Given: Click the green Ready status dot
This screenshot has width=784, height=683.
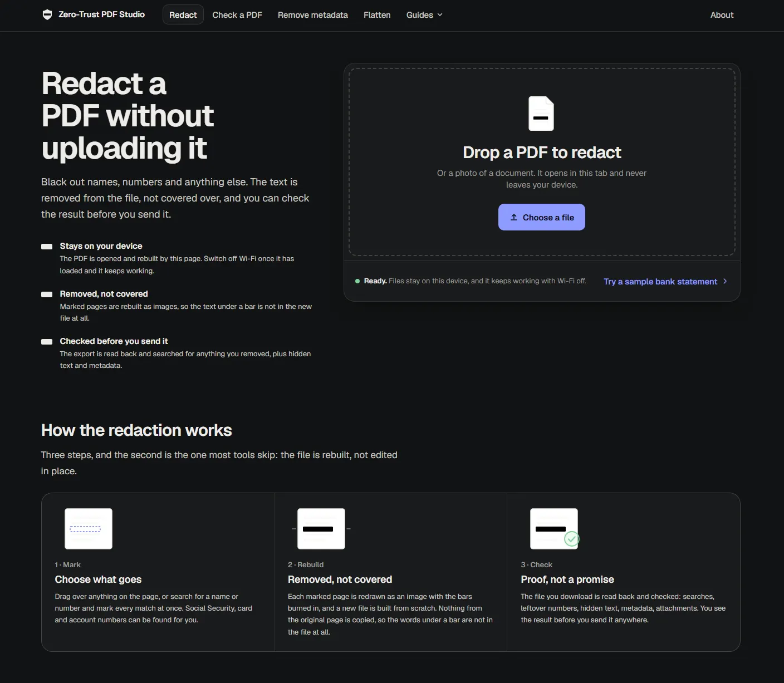Looking at the screenshot, I should click(x=357, y=281).
